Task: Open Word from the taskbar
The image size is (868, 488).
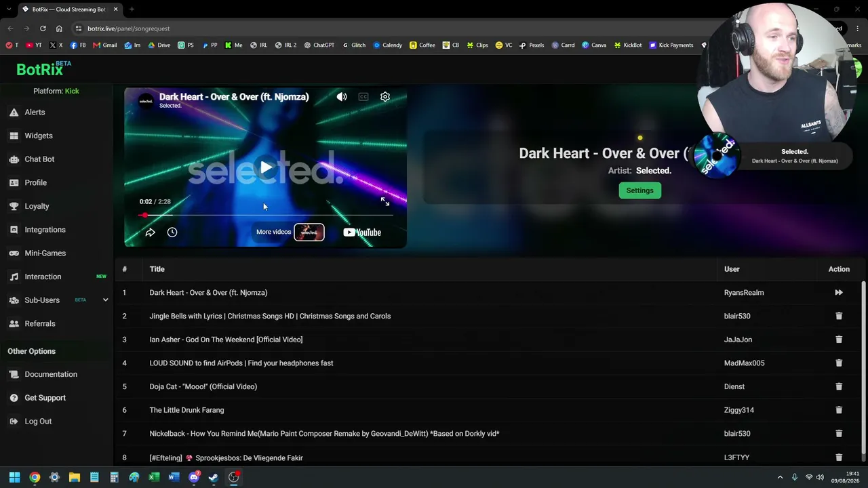Action: 174,477
